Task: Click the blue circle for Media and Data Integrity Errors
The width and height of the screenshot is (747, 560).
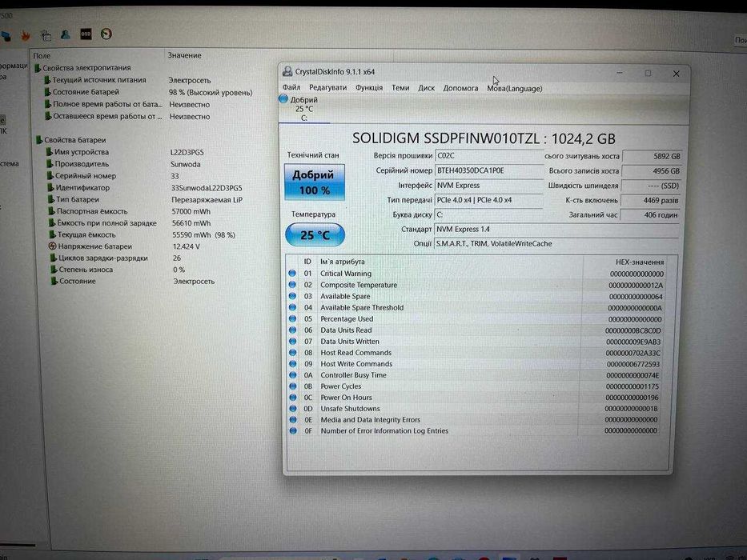Action: 293,419
